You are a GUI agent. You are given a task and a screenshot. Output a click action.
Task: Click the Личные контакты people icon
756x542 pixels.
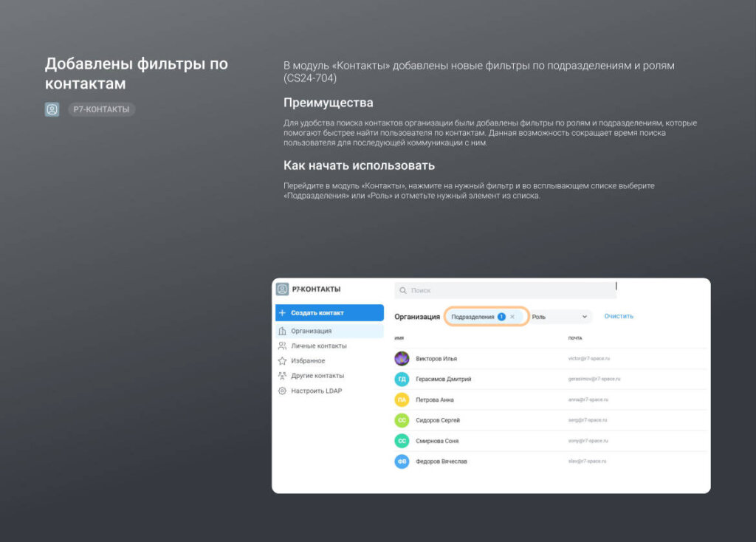282,346
